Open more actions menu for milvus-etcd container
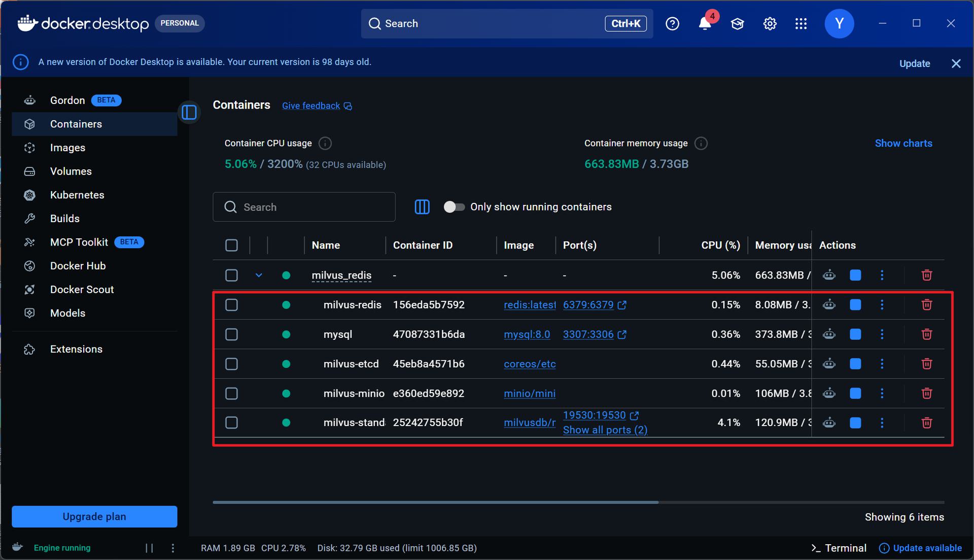Screen dimensions: 974x560 coord(882,364)
